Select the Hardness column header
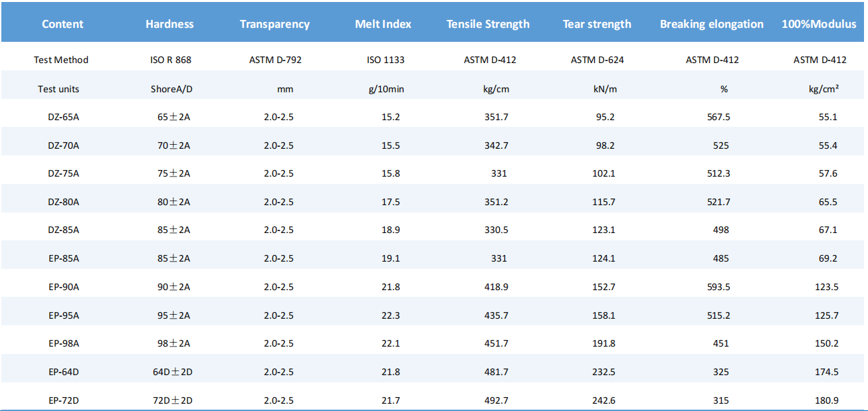Screen dimensions: 868x411 click(x=169, y=24)
